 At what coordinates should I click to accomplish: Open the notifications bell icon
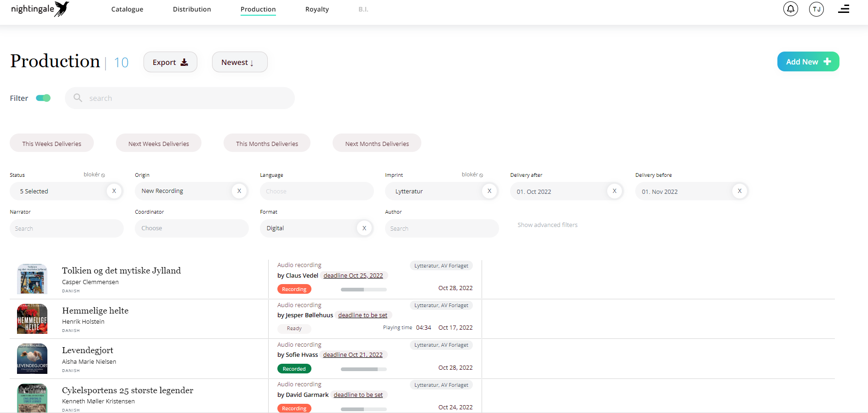(x=791, y=9)
